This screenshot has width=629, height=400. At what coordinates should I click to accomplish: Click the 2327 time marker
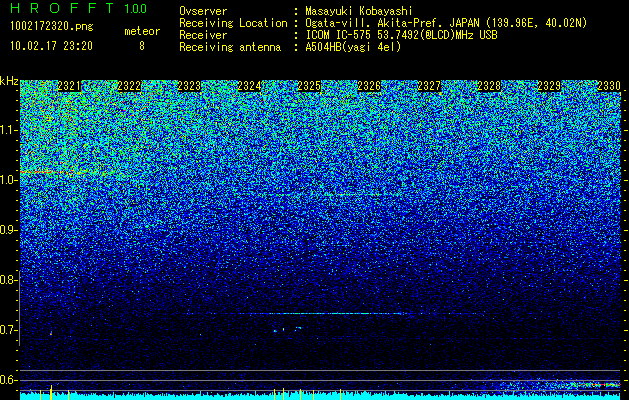coord(429,86)
